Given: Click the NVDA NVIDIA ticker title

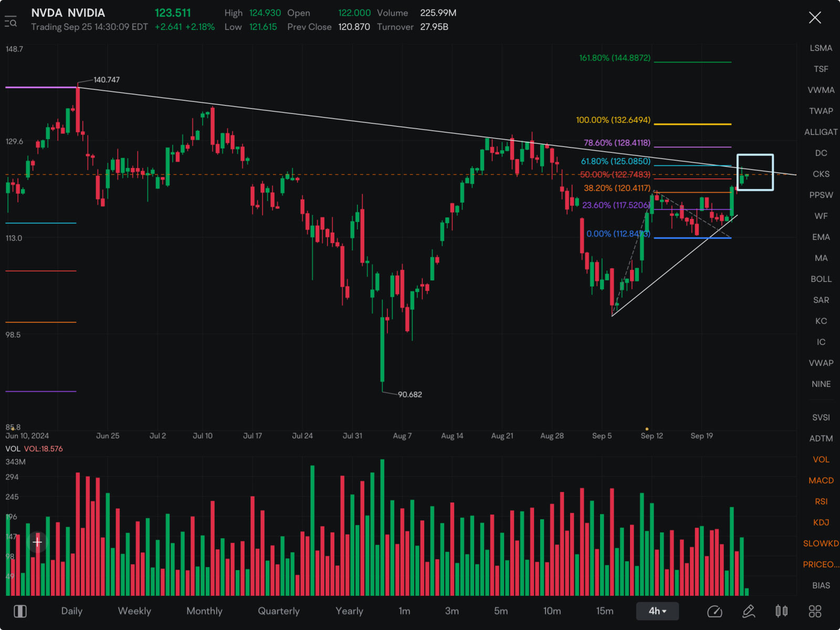Looking at the screenshot, I should pyautogui.click(x=68, y=13).
